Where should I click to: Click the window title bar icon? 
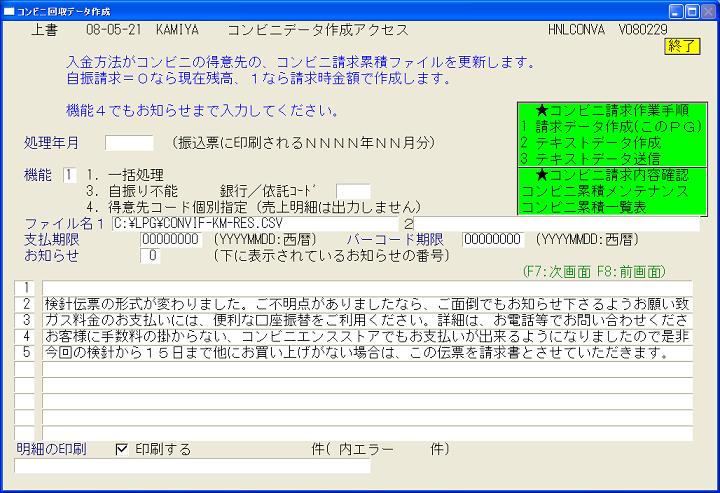[9, 11]
